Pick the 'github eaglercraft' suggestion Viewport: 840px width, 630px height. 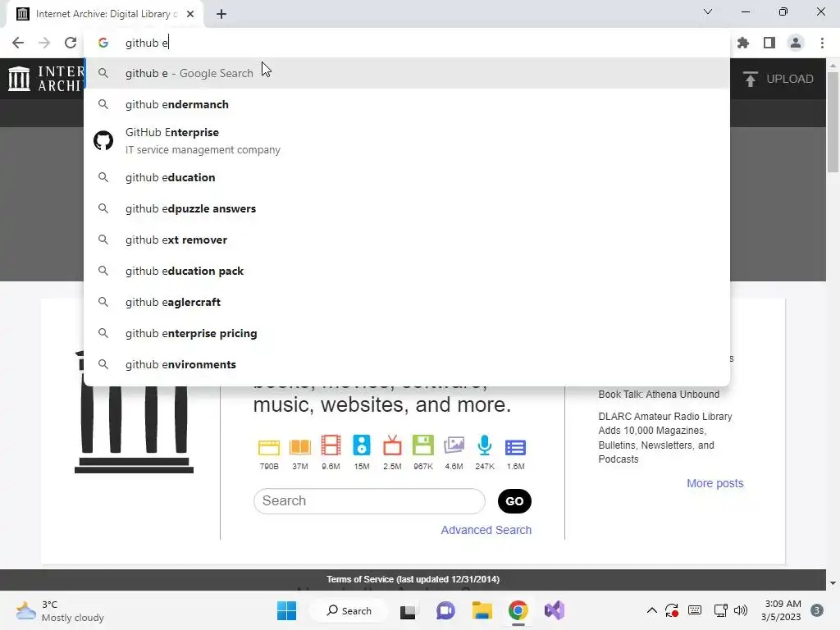click(x=407, y=302)
